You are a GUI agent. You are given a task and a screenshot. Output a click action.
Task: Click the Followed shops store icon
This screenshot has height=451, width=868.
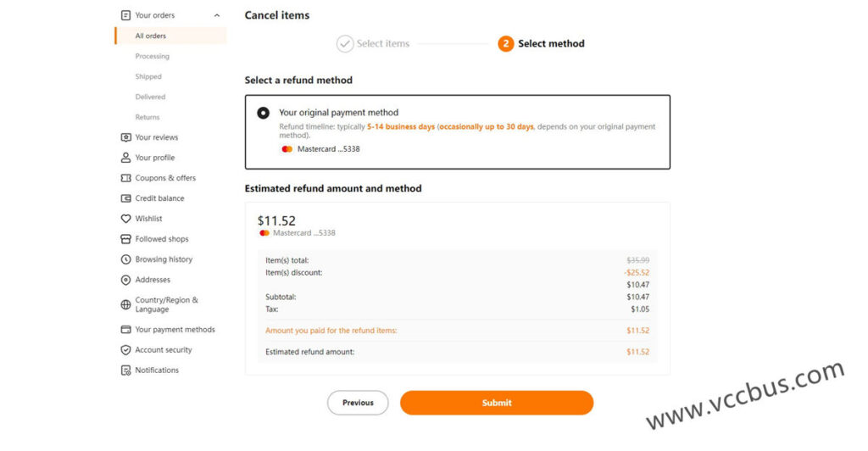(x=126, y=239)
